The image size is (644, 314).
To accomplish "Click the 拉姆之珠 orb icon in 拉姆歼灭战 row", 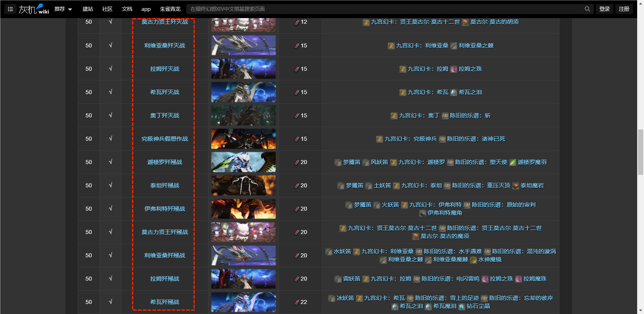I will [x=454, y=69].
